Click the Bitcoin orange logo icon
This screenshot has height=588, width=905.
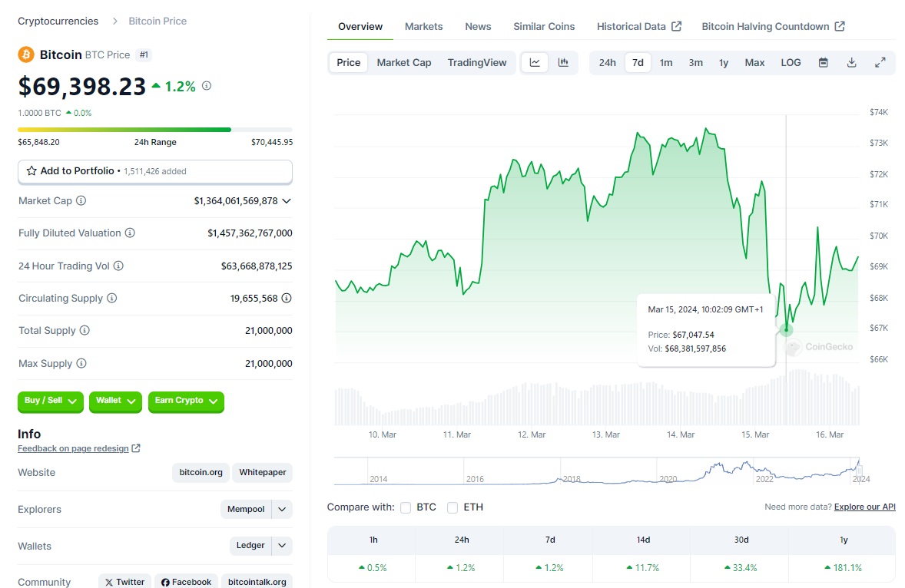click(26, 55)
